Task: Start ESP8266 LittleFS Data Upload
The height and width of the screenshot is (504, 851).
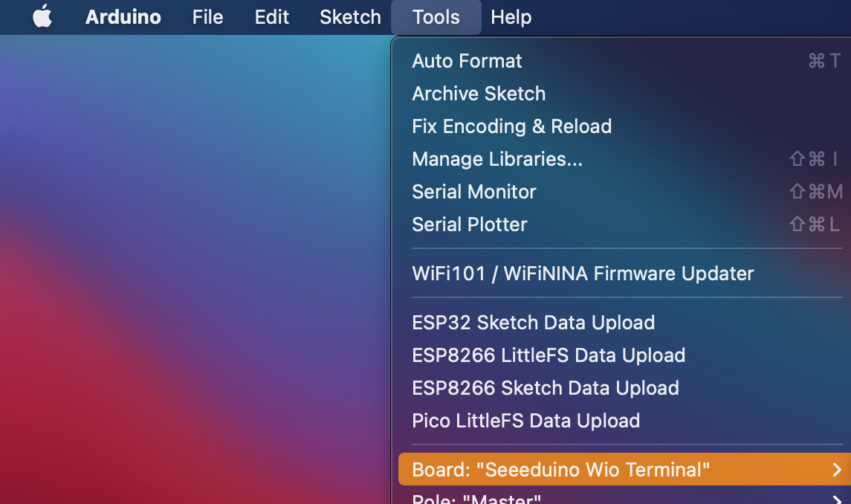Action: [x=549, y=355]
